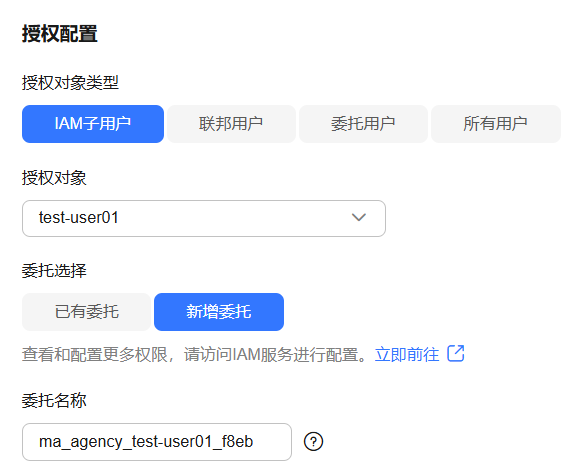Click the ma_agency_test-user01_f8eb text

[146, 442]
